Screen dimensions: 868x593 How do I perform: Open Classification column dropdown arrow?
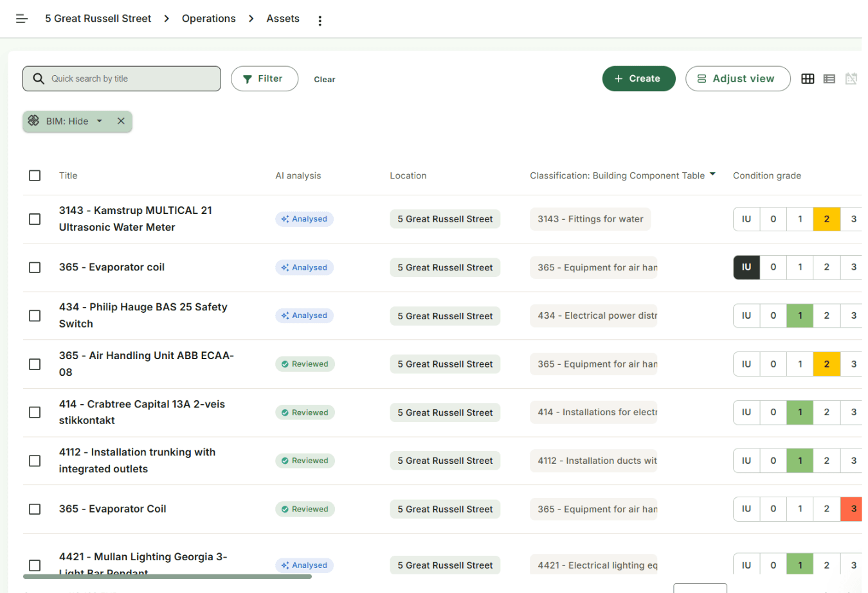point(712,175)
